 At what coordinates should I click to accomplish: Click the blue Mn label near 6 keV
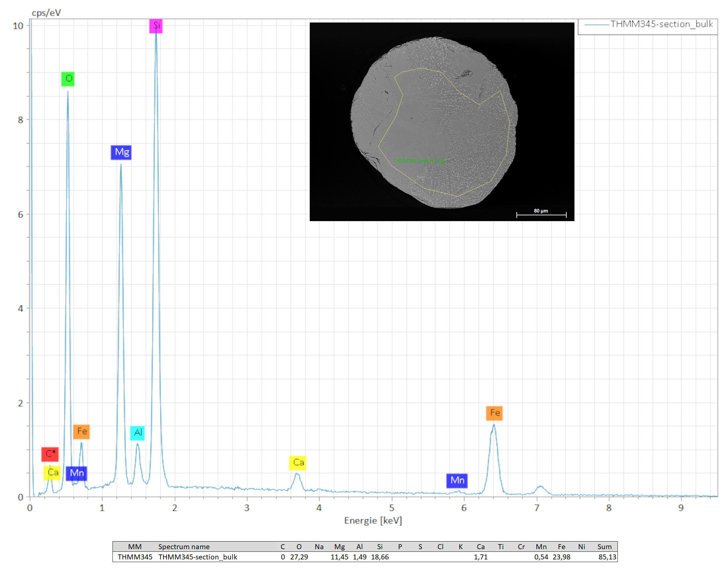click(x=457, y=481)
